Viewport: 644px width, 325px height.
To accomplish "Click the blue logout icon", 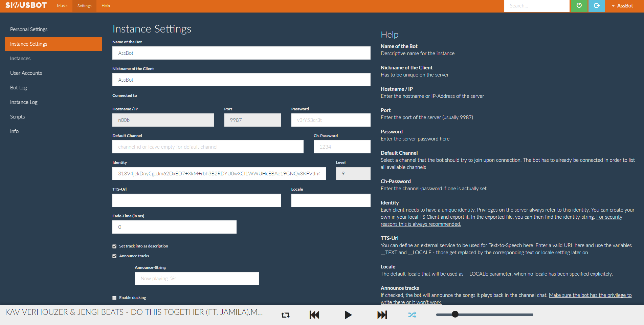I will [597, 6].
